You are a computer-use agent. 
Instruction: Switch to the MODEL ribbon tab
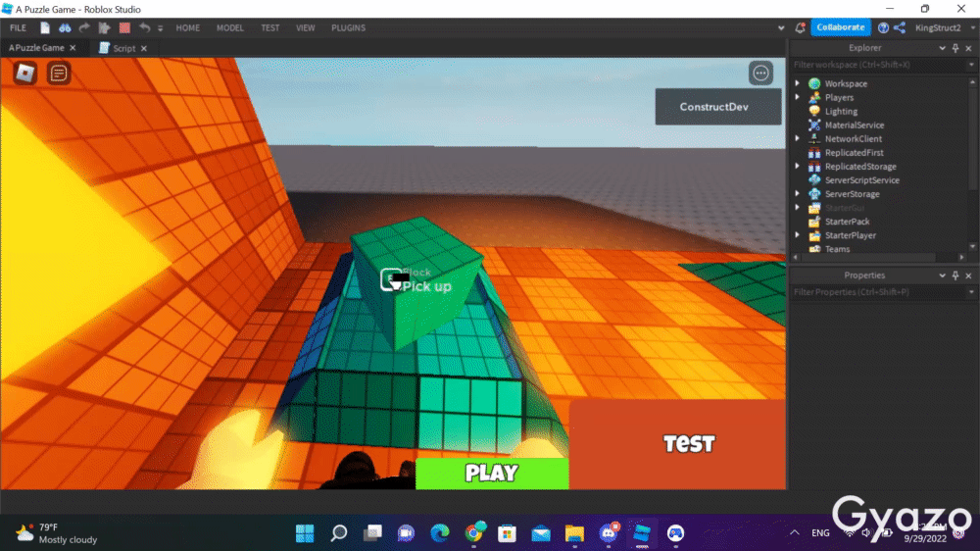click(x=230, y=27)
